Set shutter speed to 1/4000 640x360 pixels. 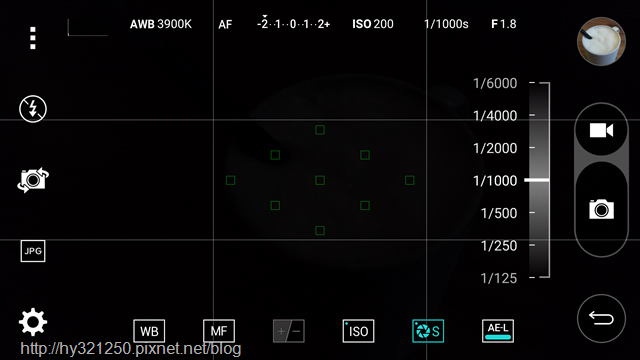[495, 116]
